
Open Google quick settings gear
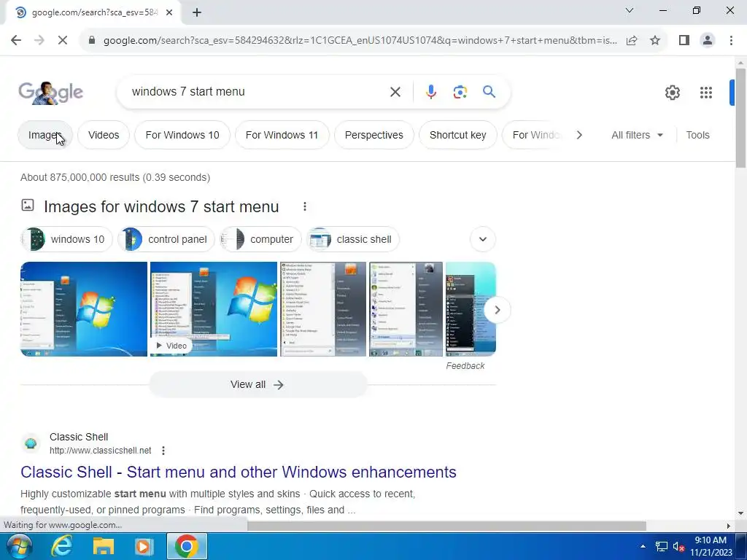point(672,93)
